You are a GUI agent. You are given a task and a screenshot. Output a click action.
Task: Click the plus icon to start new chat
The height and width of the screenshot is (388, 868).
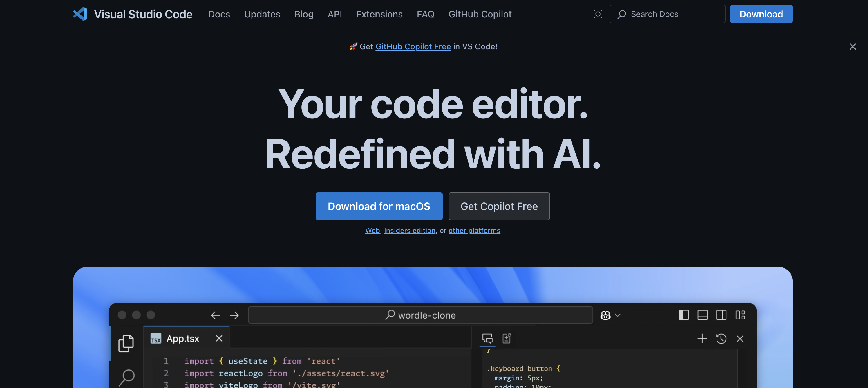(x=702, y=338)
